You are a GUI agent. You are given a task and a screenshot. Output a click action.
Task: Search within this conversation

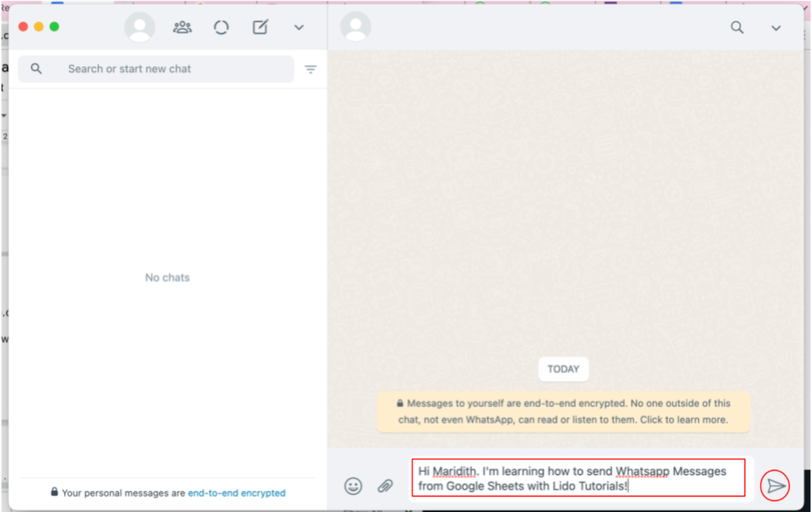coord(737,27)
